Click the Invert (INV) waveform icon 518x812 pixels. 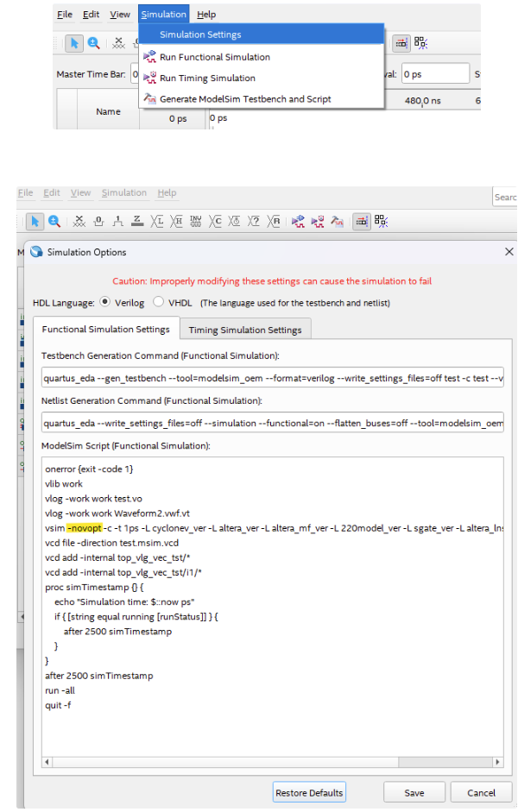point(196,222)
